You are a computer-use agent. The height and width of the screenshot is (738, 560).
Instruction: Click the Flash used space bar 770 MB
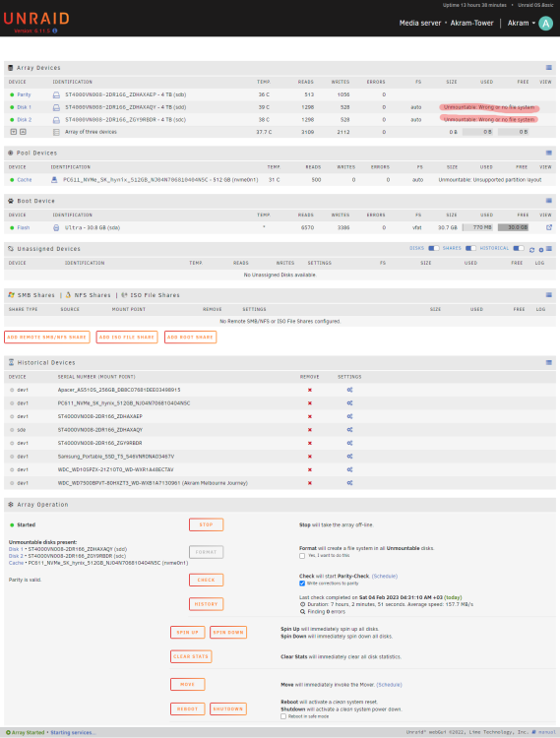click(477, 227)
